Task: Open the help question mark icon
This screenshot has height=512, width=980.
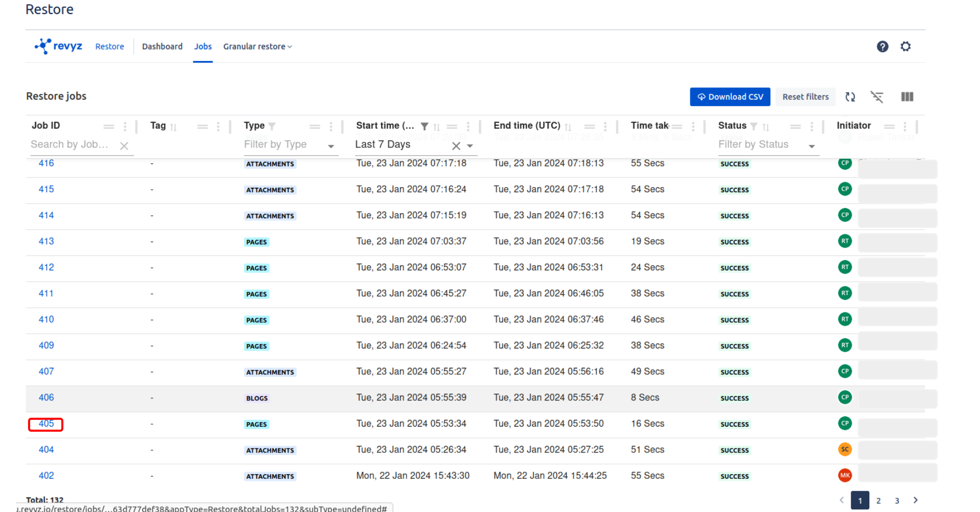Action: [882, 47]
